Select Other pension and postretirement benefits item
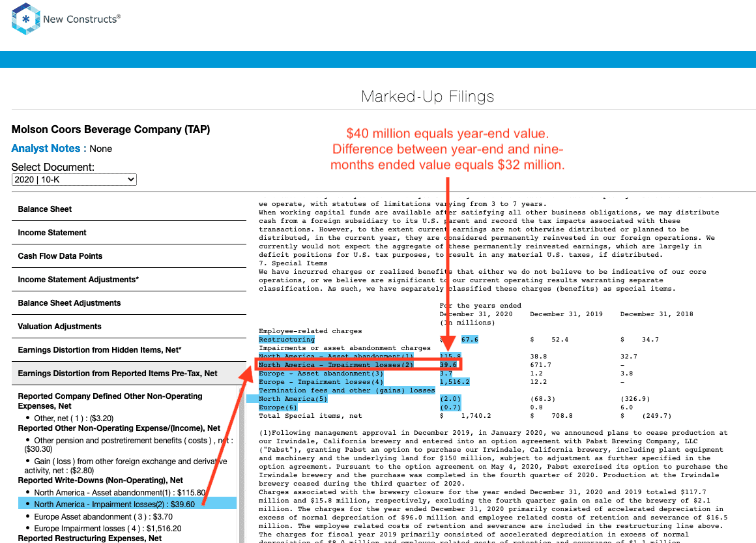This screenshot has width=756, height=543. [x=129, y=445]
